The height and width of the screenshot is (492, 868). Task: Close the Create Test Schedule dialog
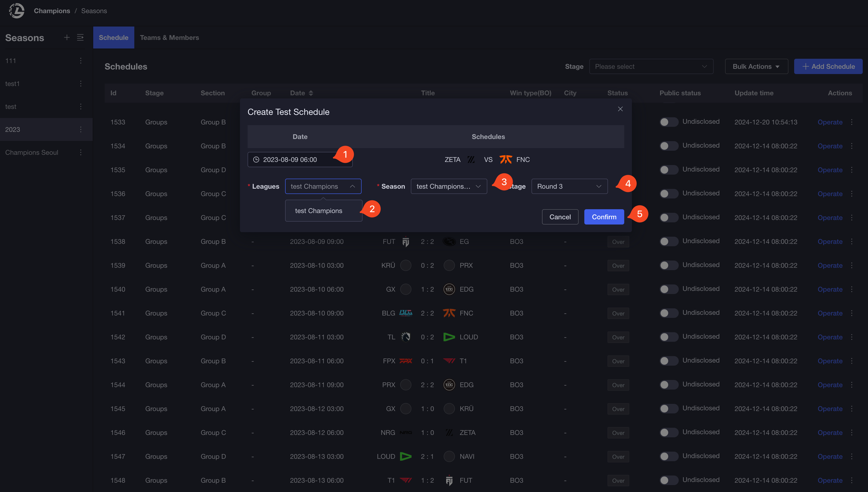click(x=620, y=109)
